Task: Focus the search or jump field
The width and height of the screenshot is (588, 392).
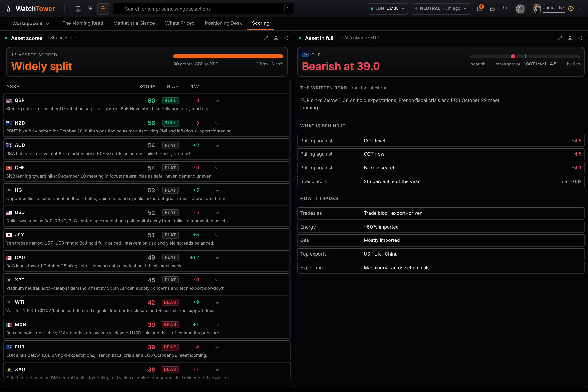Action: pyautogui.click(x=203, y=9)
